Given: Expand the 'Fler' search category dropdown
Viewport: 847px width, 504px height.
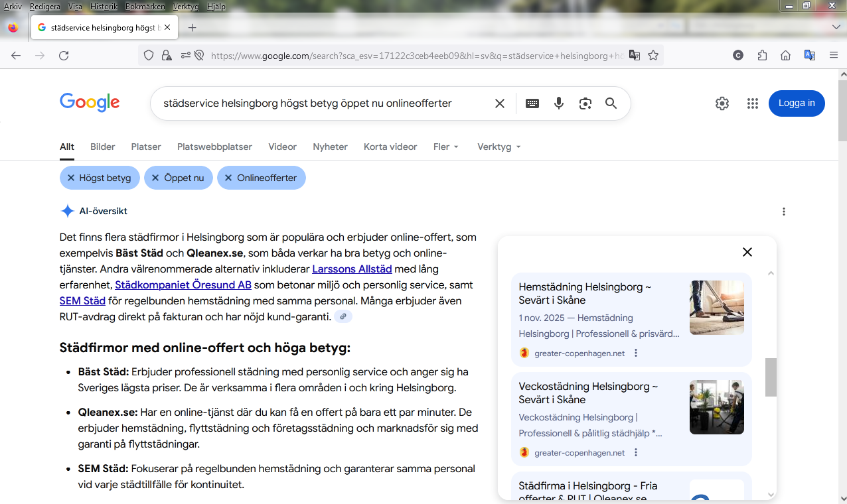Looking at the screenshot, I should 446,147.
